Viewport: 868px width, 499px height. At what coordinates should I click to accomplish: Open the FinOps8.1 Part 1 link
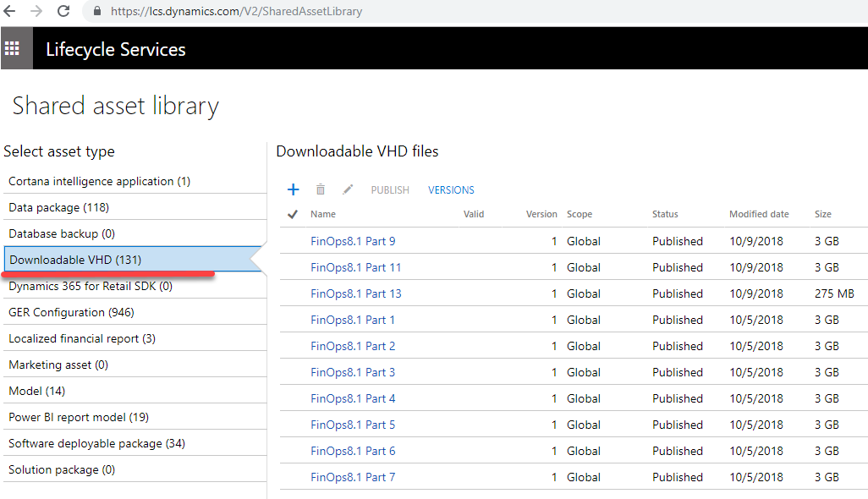tap(353, 320)
